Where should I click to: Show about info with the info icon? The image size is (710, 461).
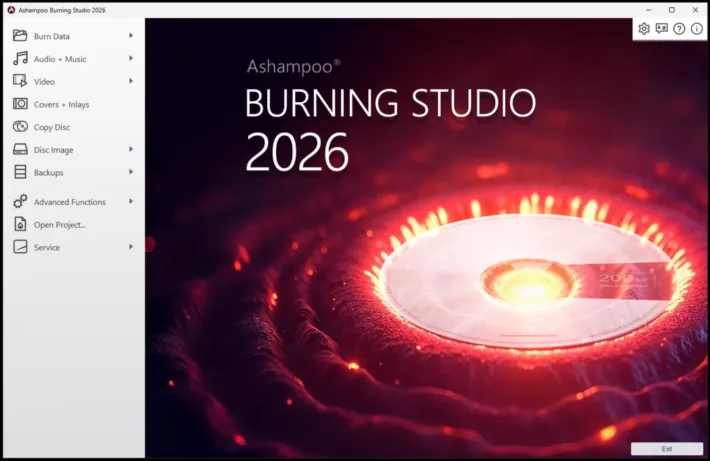click(696, 29)
